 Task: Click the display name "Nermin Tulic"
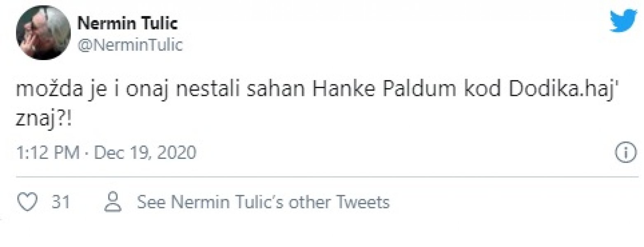coord(128,24)
